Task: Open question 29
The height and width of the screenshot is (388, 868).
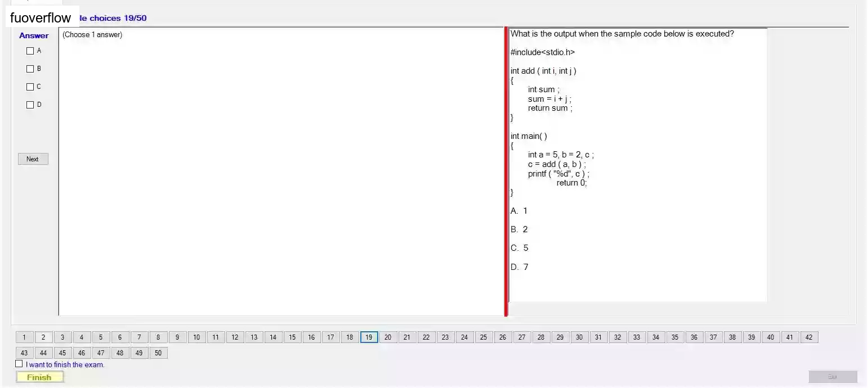Action: (x=560, y=337)
